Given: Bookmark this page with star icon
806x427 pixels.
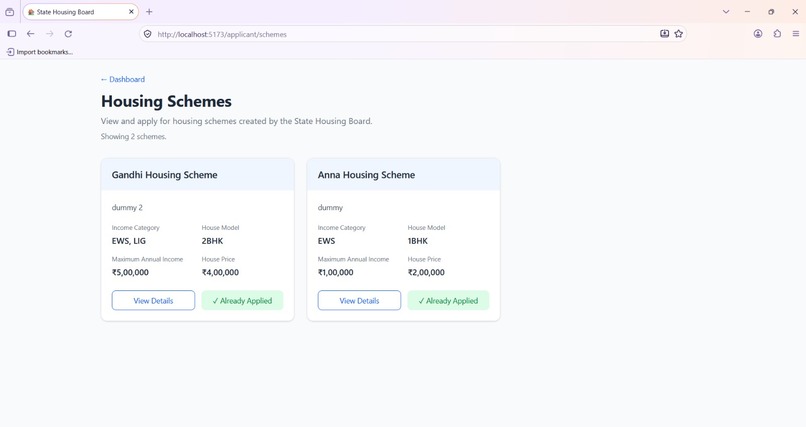Looking at the screenshot, I should click(679, 34).
